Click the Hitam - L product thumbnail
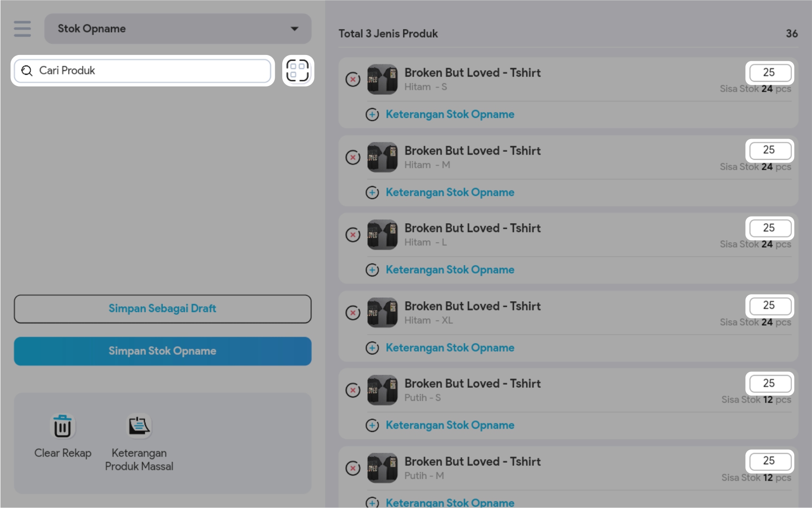Viewport: 812px width, 508px height. coord(382,234)
